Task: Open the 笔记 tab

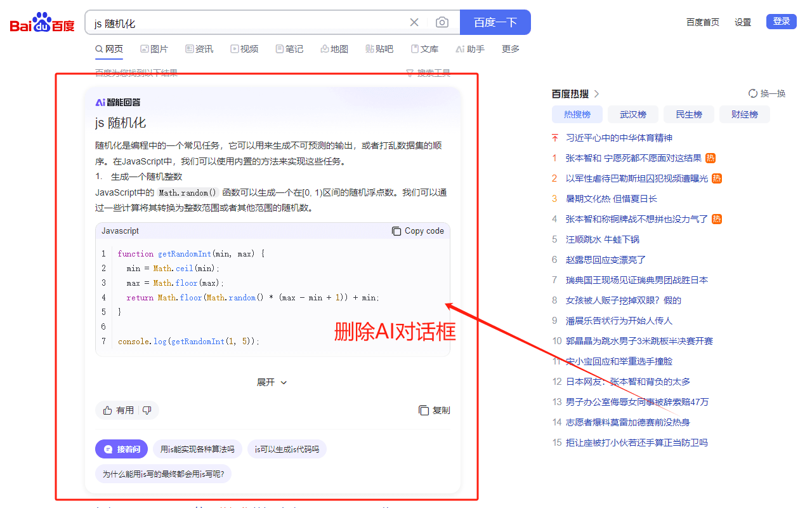Action: click(289, 49)
